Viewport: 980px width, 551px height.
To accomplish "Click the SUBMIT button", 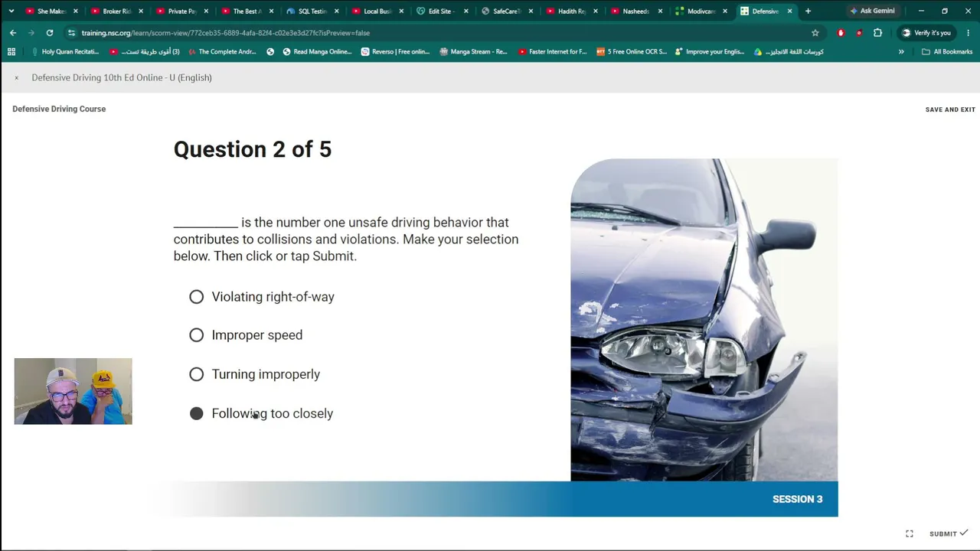I will 949,533.
